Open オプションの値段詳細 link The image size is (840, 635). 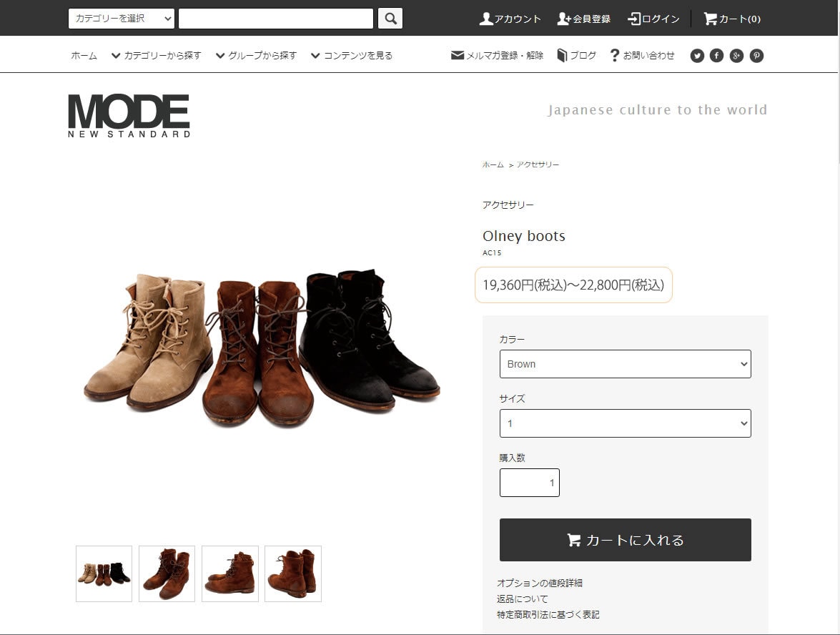coord(540,583)
